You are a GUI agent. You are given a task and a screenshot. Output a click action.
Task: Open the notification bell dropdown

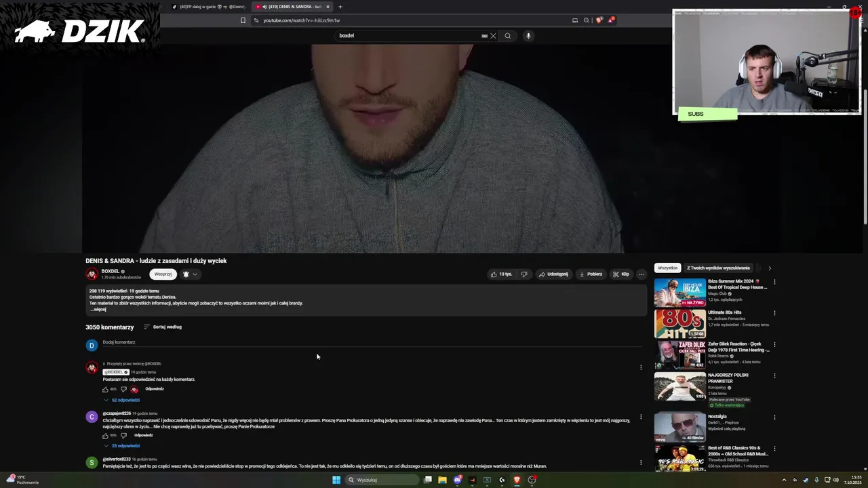point(190,274)
